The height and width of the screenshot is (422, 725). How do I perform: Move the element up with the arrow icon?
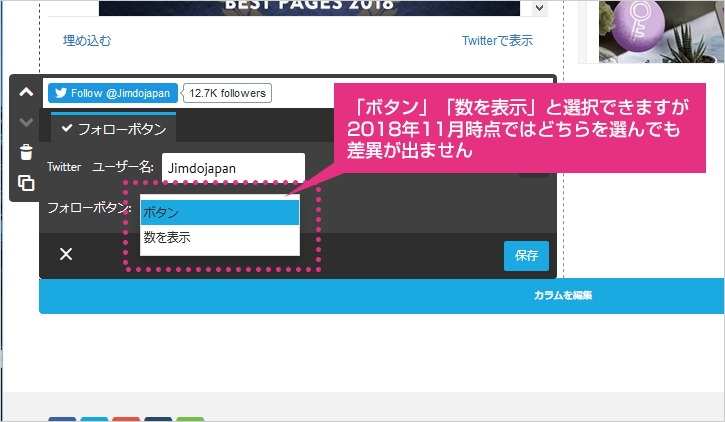tap(26, 92)
